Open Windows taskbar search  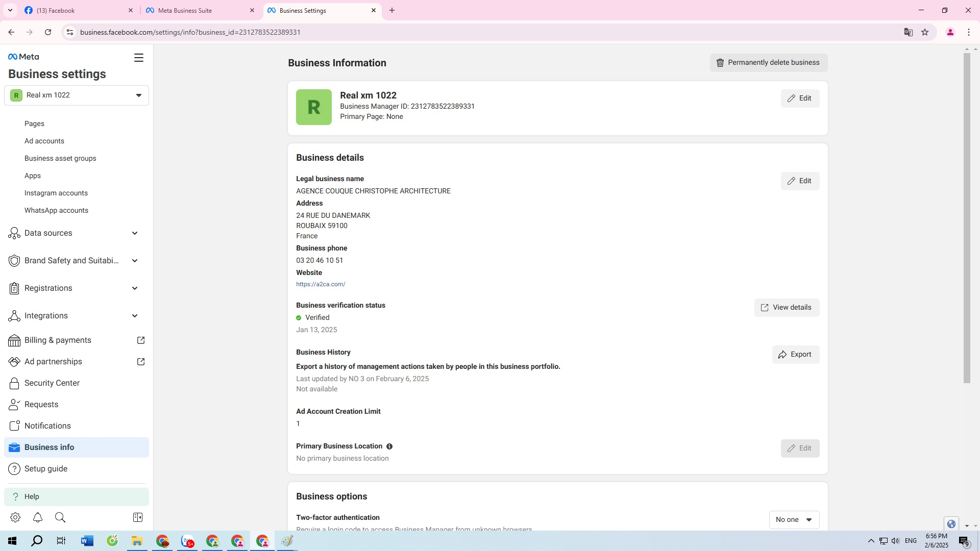(x=37, y=541)
